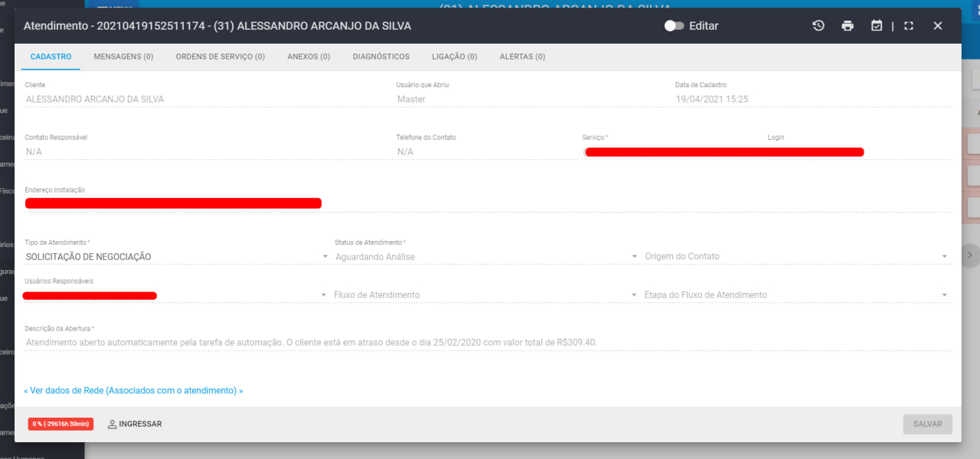Switch to the DIAGNÓSTICOS tab
980x459 pixels.
click(x=381, y=57)
